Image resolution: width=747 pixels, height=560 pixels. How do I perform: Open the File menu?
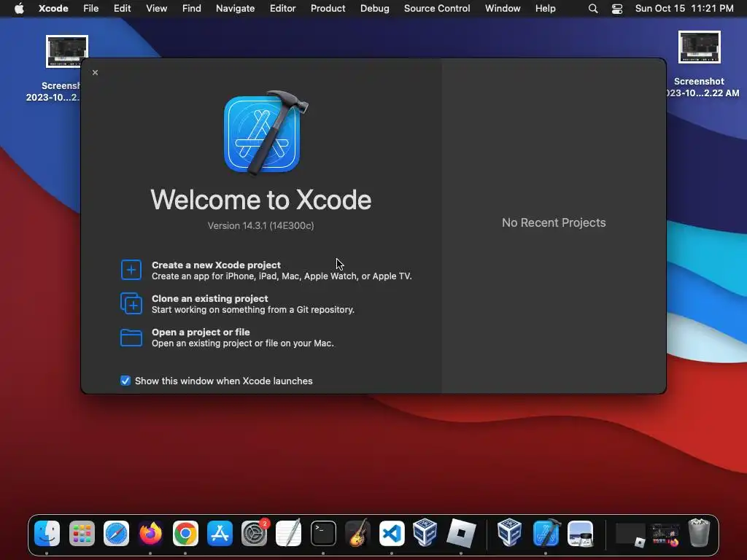click(x=90, y=9)
